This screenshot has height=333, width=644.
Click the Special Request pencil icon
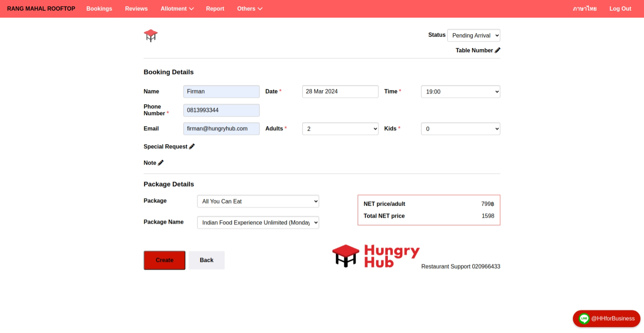pos(192,146)
